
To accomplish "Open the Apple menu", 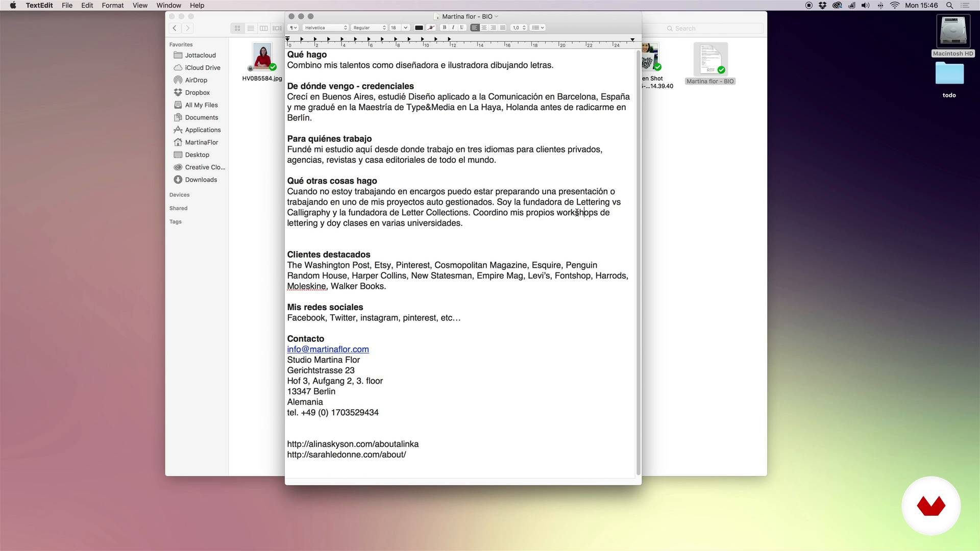I will coord(13,5).
